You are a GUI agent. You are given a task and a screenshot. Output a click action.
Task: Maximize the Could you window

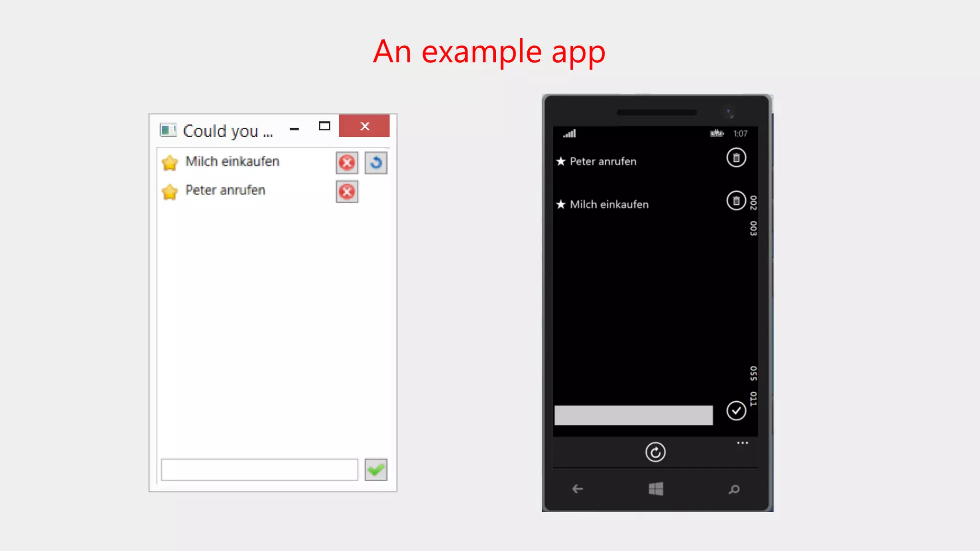point(324,126)
